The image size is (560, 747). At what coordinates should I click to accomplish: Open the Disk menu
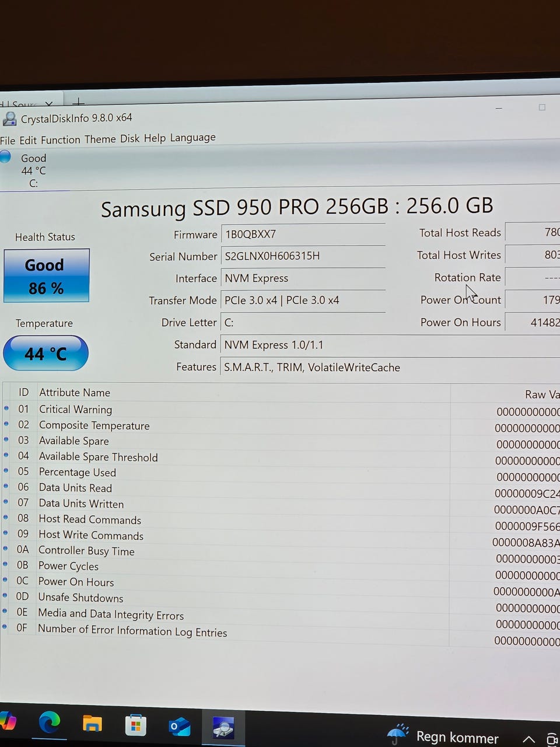point(129,139)
